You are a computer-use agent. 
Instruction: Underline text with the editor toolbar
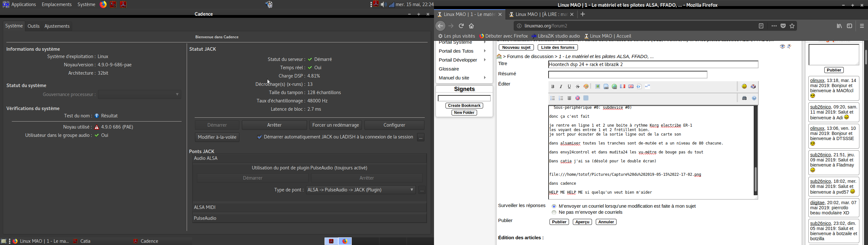click(x=569, y=86)
